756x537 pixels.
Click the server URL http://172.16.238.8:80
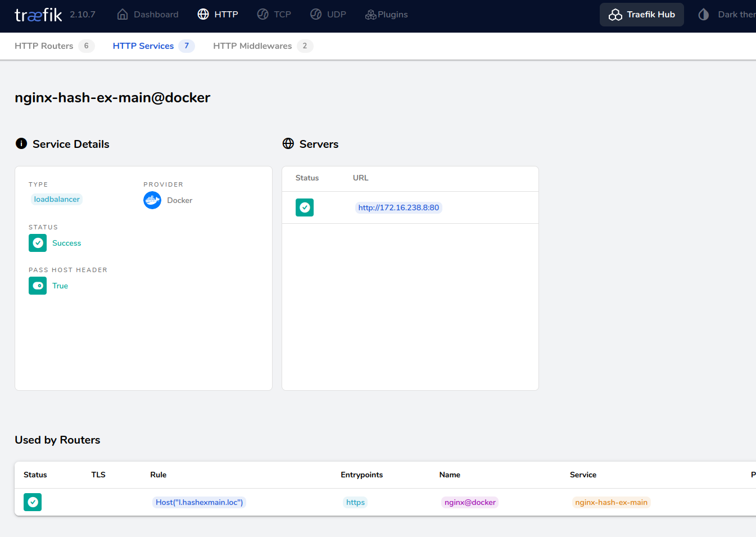click(x=399, y=207)
